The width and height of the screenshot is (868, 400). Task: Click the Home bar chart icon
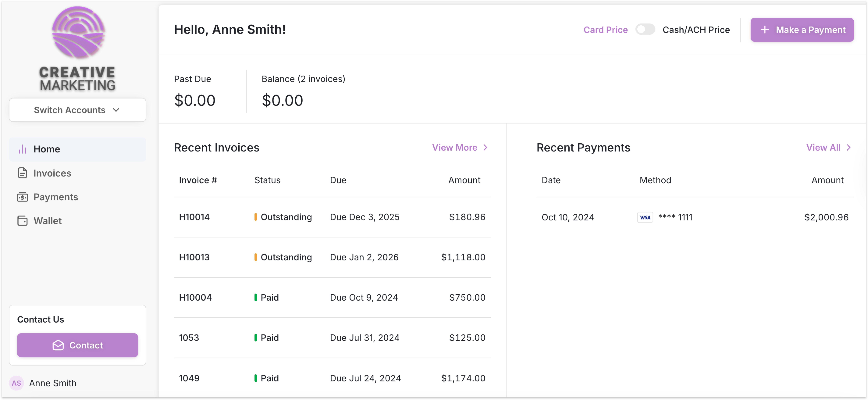click(23, 149)
